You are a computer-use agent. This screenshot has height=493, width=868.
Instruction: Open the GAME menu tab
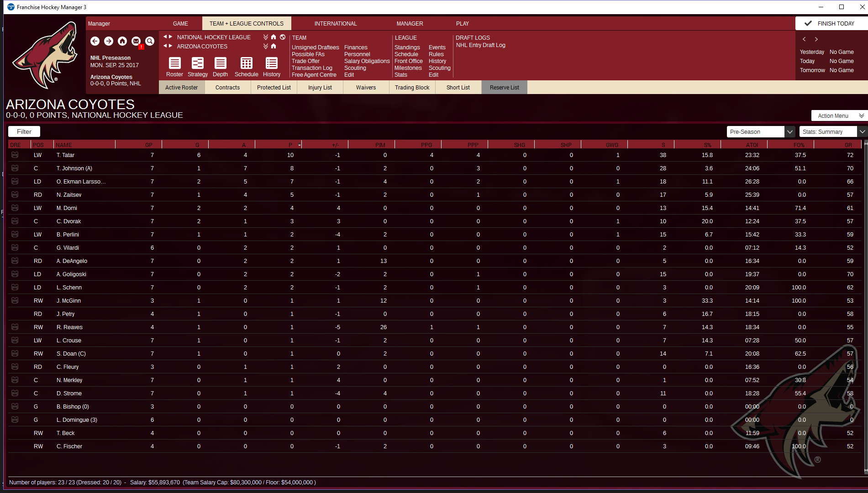180,24
